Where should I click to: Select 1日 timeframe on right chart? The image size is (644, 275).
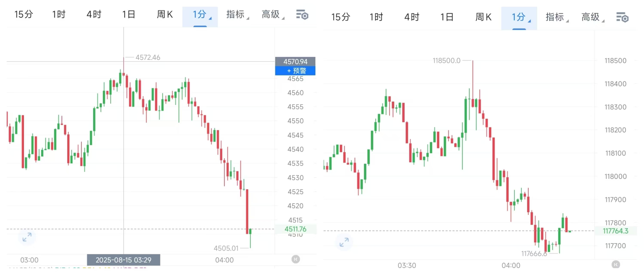447,17
